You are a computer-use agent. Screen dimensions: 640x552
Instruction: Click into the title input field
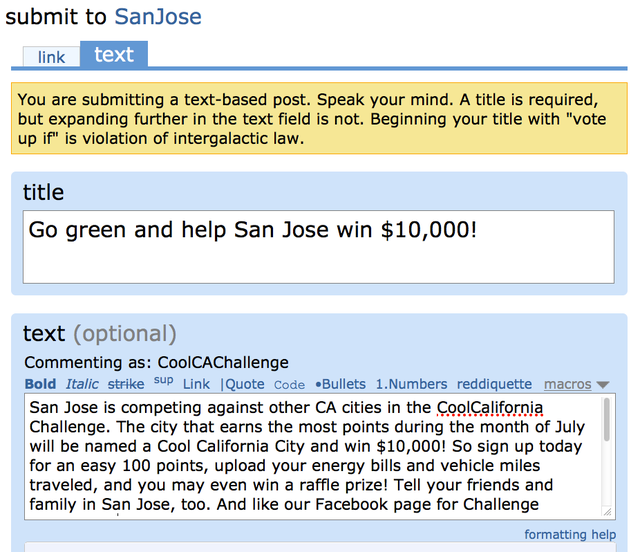[x=318, y=246]
